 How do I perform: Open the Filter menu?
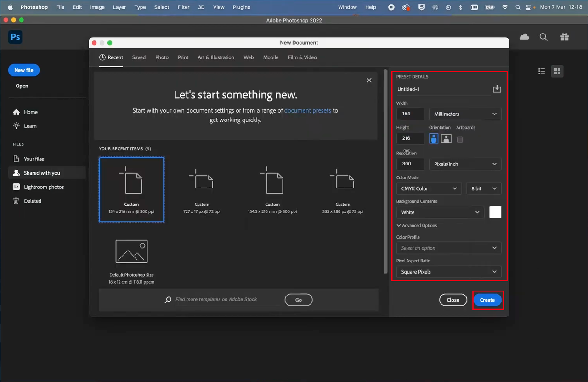pos(183,7)
